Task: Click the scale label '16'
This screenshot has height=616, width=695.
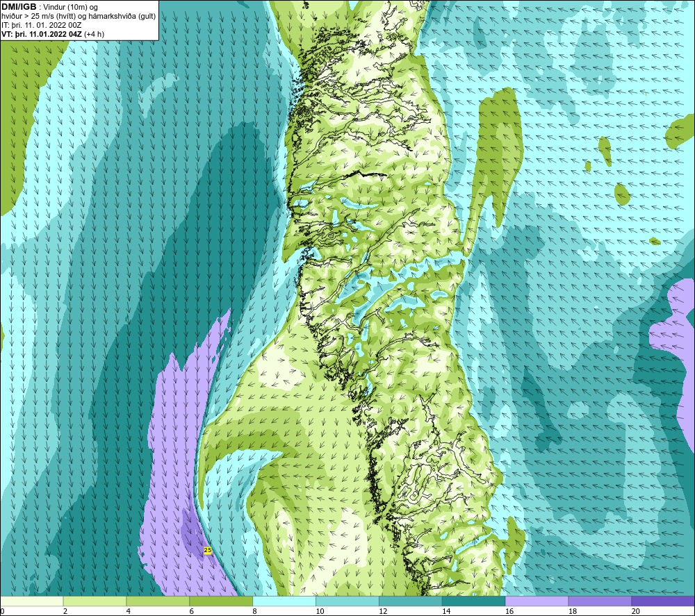Action: tap(509, 611)
